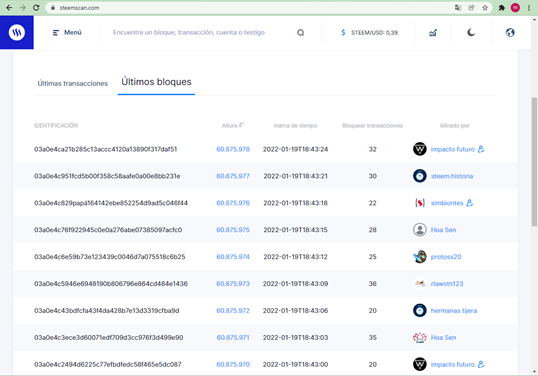Open block height 60.875.978
This screenshot has width=538, height=376.
233,149
